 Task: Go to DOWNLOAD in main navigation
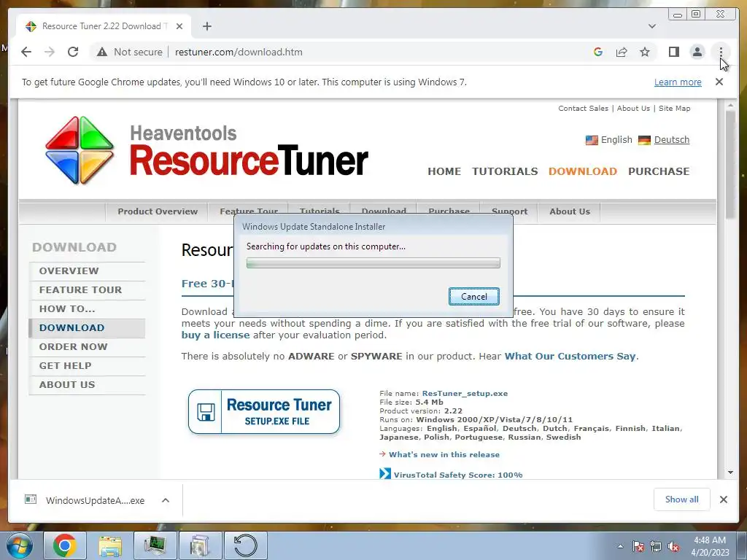(x=583, y=171)
